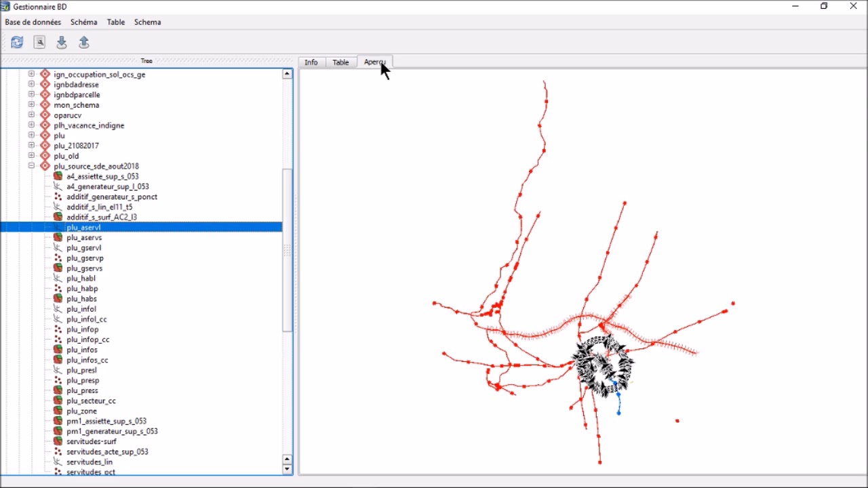Select the plu_infop table
Screen dimensions: 868x488
click(83, 329)
